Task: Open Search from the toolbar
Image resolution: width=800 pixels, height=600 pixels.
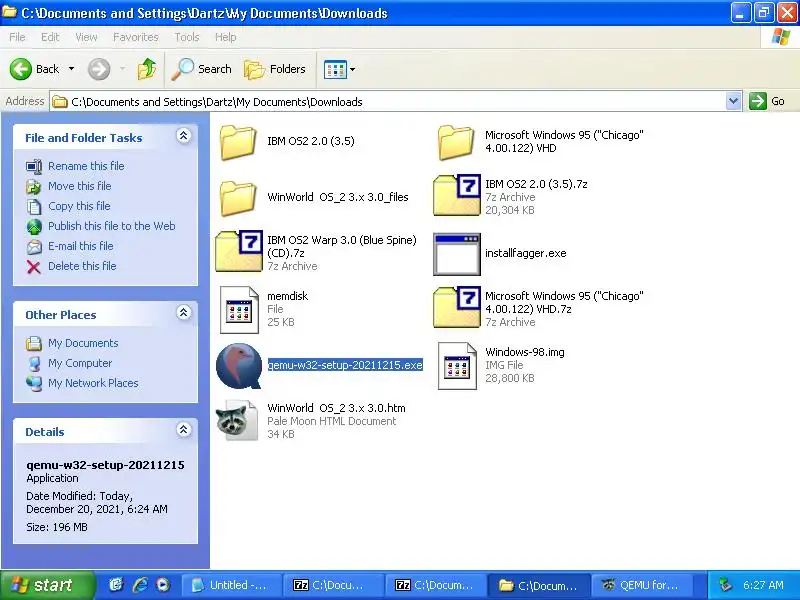Action: (x=202, y=69)
